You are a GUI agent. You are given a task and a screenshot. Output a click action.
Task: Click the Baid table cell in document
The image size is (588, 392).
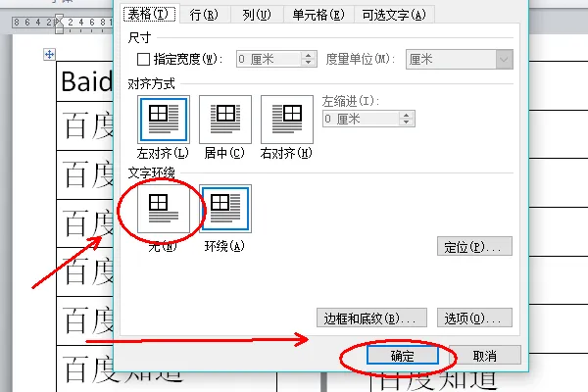point(85,81)
